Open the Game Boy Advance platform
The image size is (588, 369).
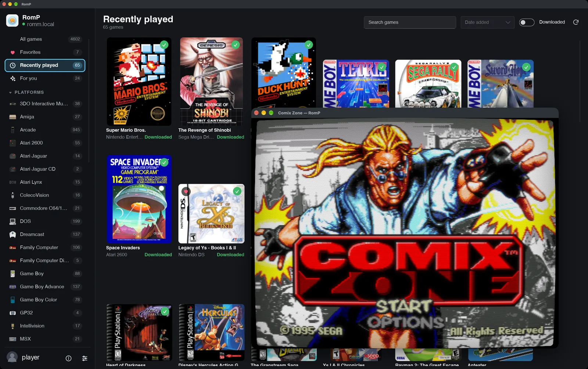tap(45, 287)
